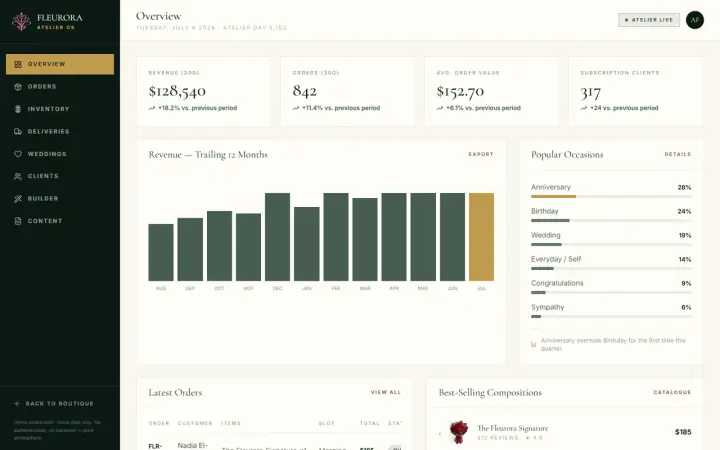Click the $185 price value
Image resolution: width=720 pixels, height=450 pixels.
(683, 432)
